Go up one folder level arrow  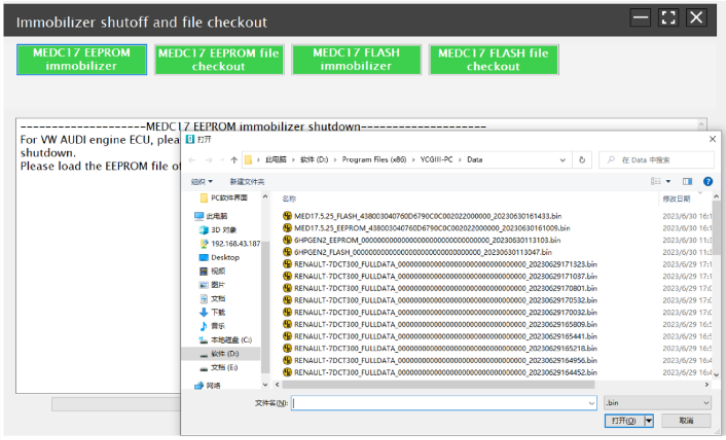[235, 159]
